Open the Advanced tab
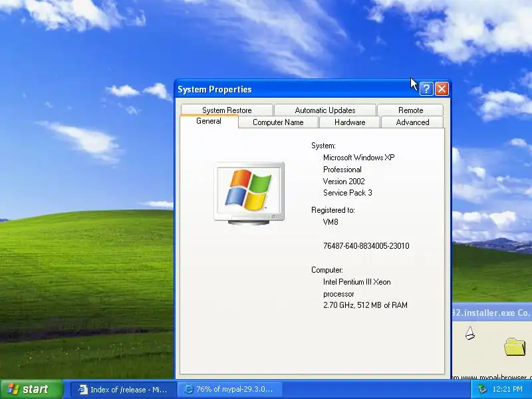Image resolution: width=532 pixels, height=399 pixels. coord(412,122)
